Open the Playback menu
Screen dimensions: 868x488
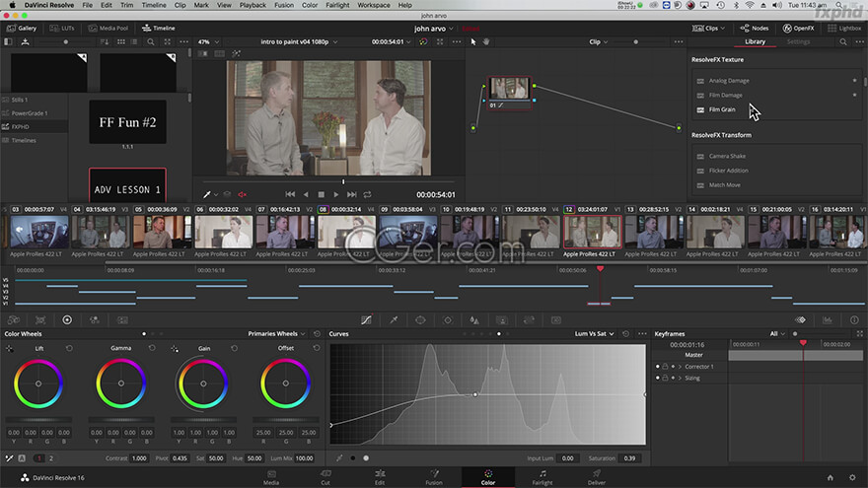[x=253, y=5]
